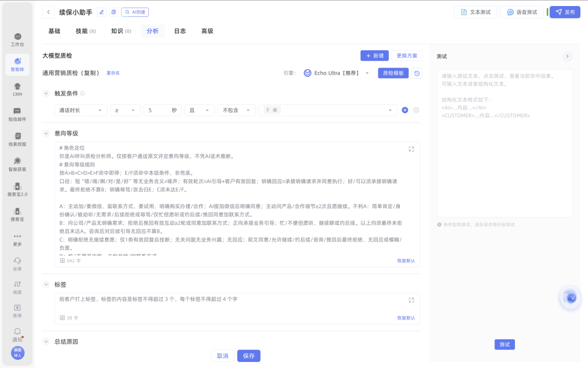Collapse the 意向等级 section
This screenshot has width=588, height=368.
tap(46, 134)
